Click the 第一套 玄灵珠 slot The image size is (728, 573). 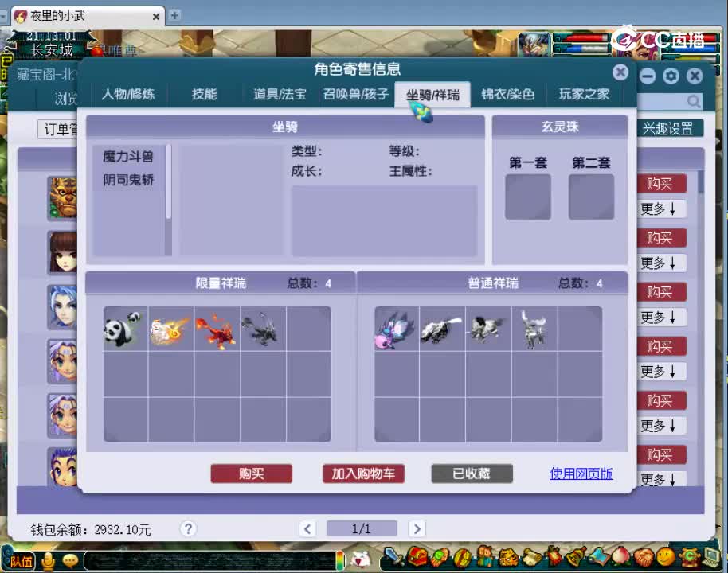click(528, 197)
